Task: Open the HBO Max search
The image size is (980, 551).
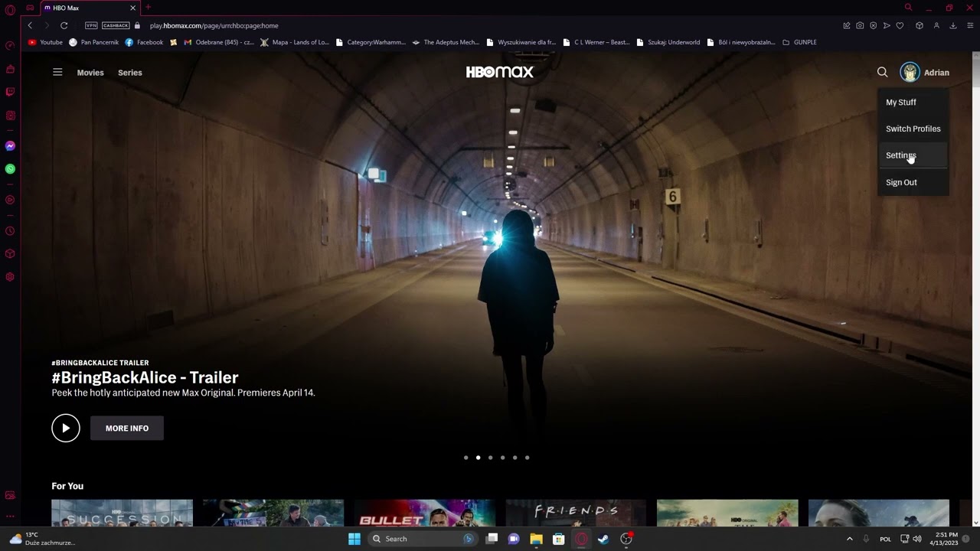Action: (x=883, y=73)
